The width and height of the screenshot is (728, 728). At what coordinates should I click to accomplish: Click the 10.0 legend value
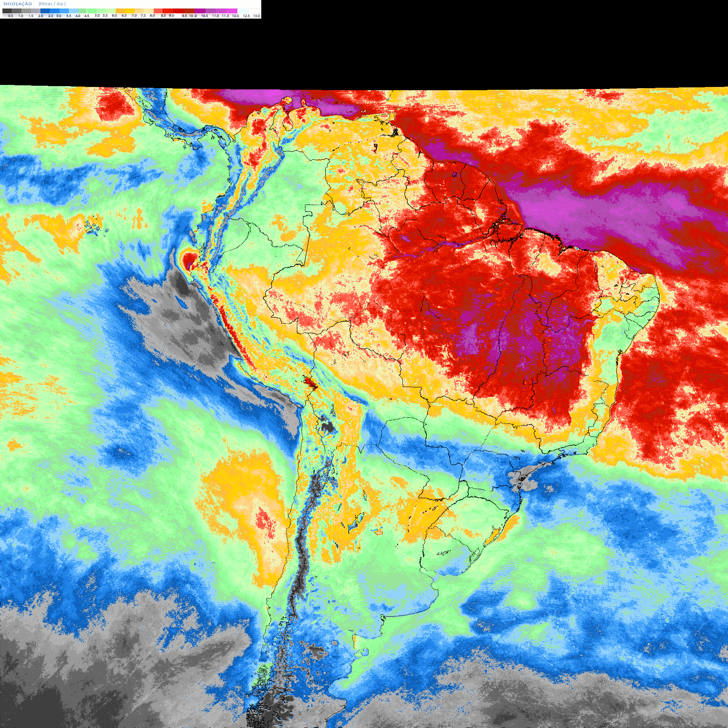coord(193,16)
